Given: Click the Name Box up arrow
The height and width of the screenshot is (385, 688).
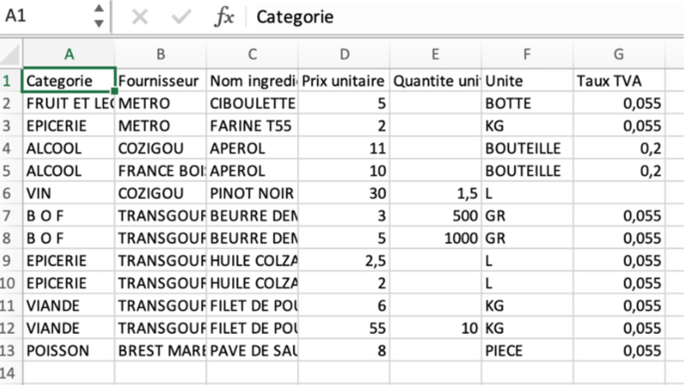Looking at the screenshot, I should (99, 8).
